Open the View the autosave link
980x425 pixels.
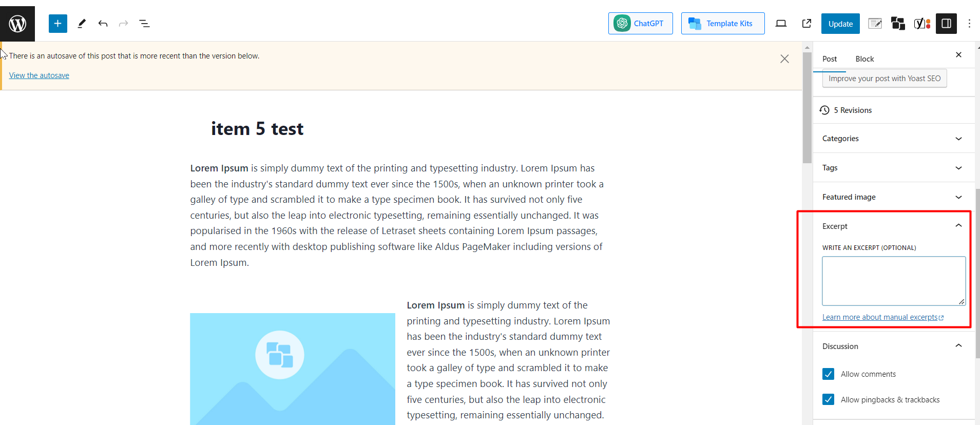click(39, 75)
